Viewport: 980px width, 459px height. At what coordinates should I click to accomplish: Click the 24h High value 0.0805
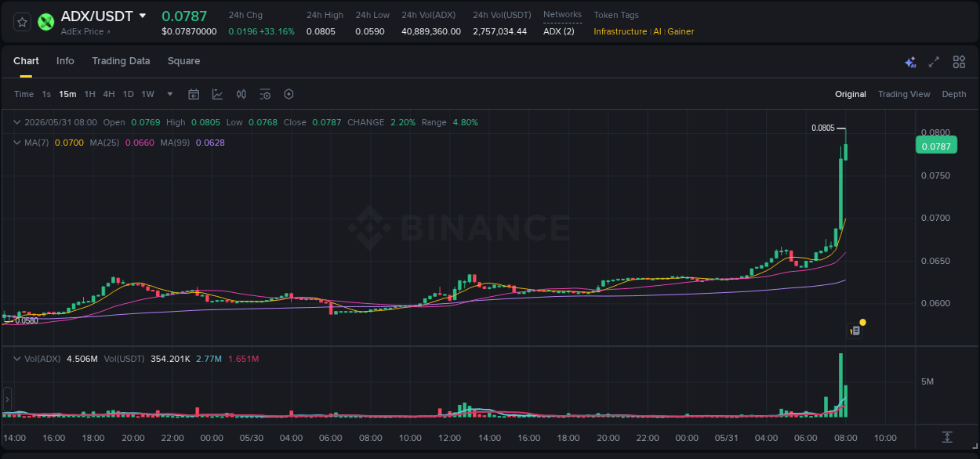click(x=320, y=31)
